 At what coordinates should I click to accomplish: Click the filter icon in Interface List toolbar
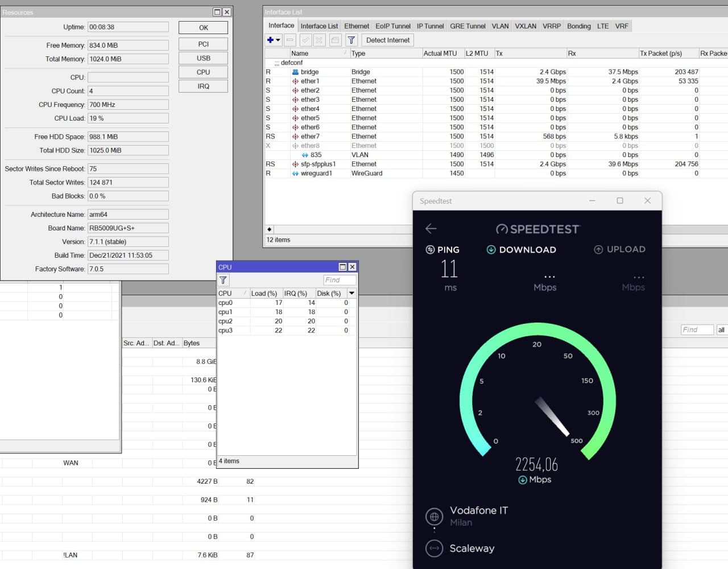pos(351,40)
